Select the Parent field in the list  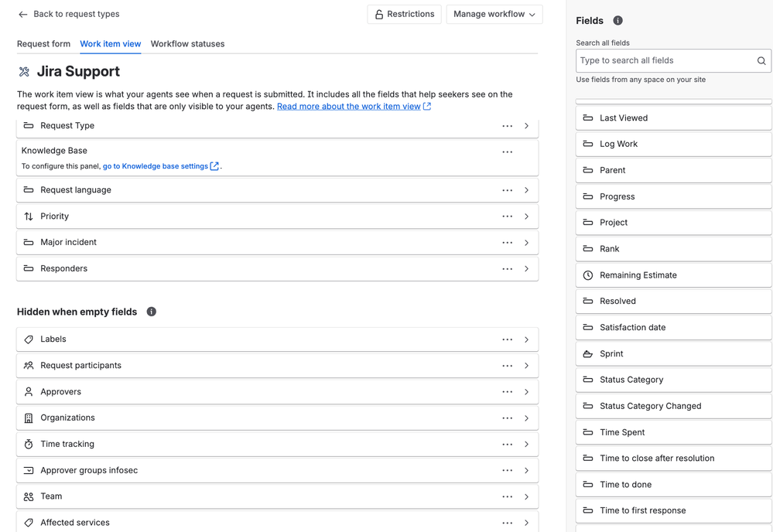673,170
